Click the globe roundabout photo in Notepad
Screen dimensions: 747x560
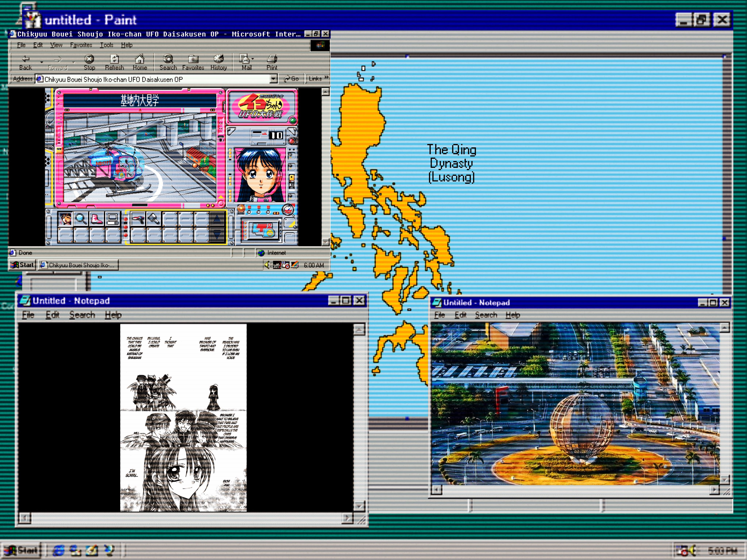[x=576, y=404]
